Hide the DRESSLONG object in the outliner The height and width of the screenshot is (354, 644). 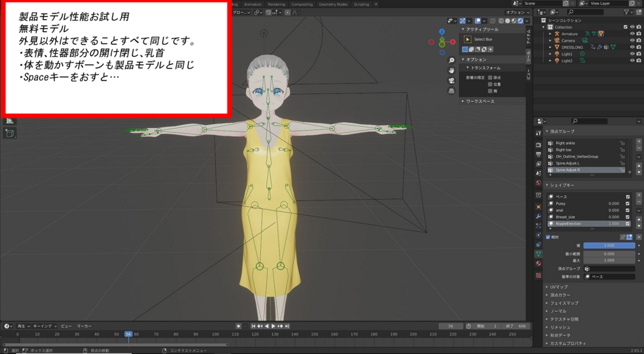pyautogui.click(x=632, y=47)
